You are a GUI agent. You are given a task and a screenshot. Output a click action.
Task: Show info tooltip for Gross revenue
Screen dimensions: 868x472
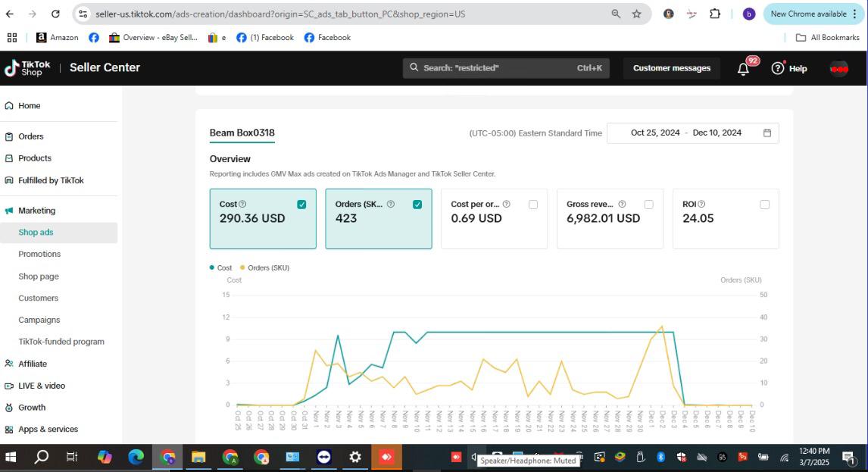coord(622,204)
